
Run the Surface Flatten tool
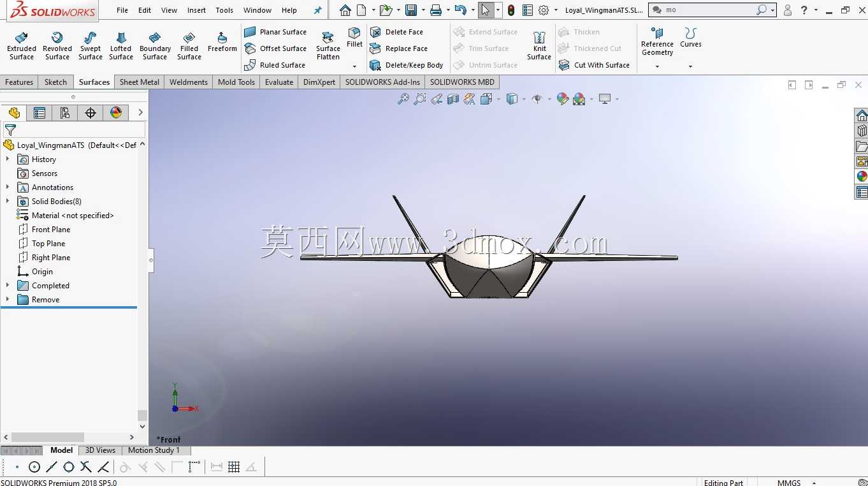click(x=328, y=46)
